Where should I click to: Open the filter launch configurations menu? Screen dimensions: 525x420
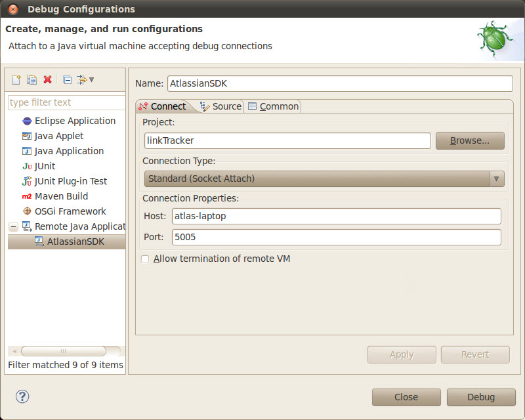pyautogui.click(x=85, y=79)
